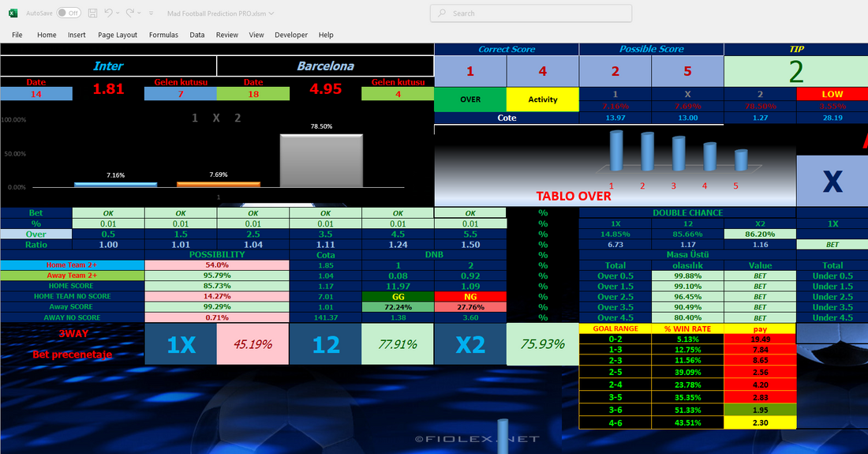Click the Excel application icon in title bar
Screen dimensions: 868x454
coord(13,13)
